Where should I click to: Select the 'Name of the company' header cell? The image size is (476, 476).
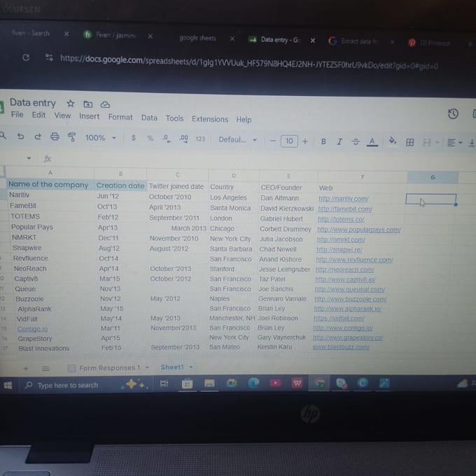[50, 185]
